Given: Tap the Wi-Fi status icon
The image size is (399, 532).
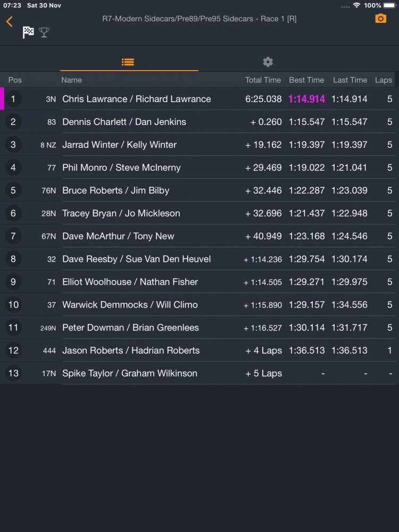Looking at the screenshot, I should [356, 5].
